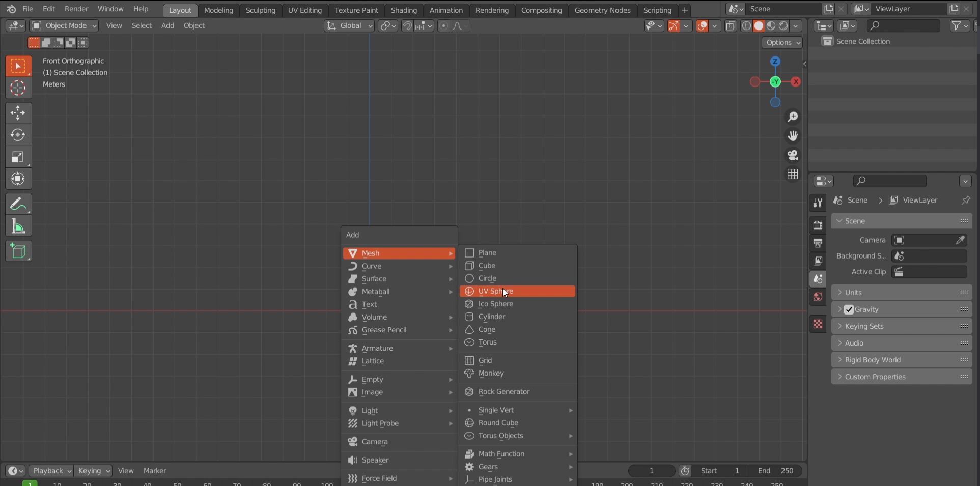Switch to the Shading workspace tab
Screen dimensions: 980x486
(x=403, y=10)
